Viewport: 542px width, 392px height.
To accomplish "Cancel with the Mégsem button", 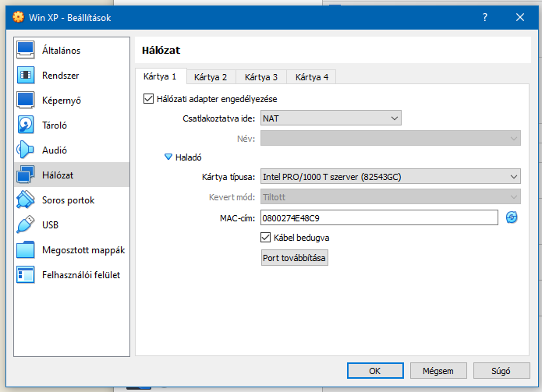I will [x=438, y=371].
